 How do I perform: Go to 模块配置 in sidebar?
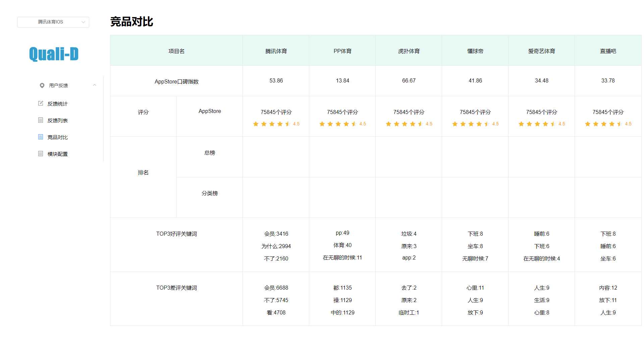coord(57,154)
